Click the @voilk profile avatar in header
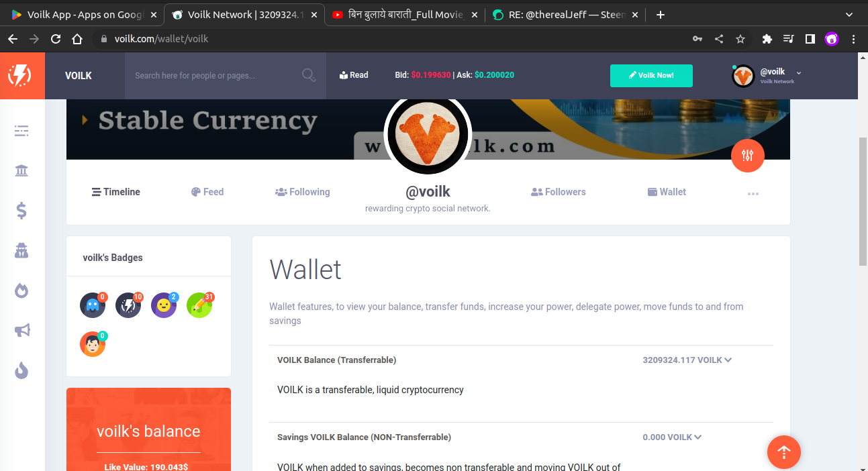This screenshot has height=471, width=868. coord(743,76)
